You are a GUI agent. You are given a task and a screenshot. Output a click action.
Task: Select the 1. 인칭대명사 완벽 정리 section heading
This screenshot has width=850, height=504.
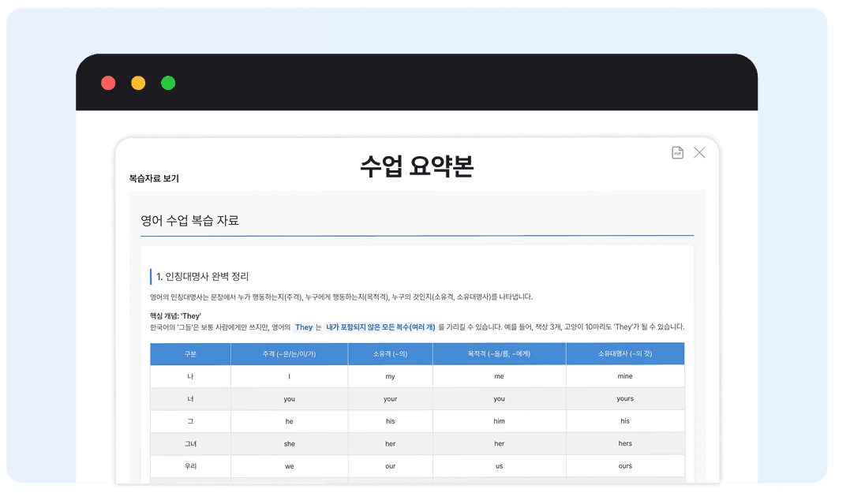pos(202,277)
